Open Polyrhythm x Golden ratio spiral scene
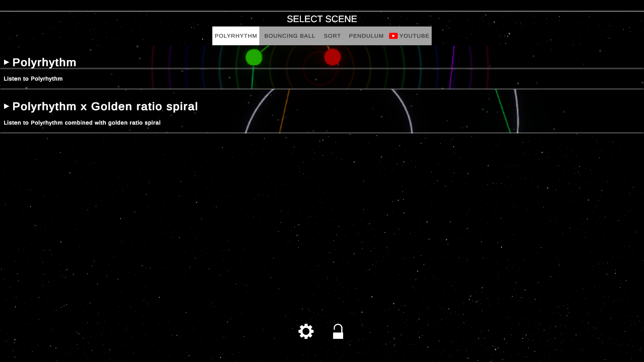The image size is (644, 362). (x=105, y=106)
